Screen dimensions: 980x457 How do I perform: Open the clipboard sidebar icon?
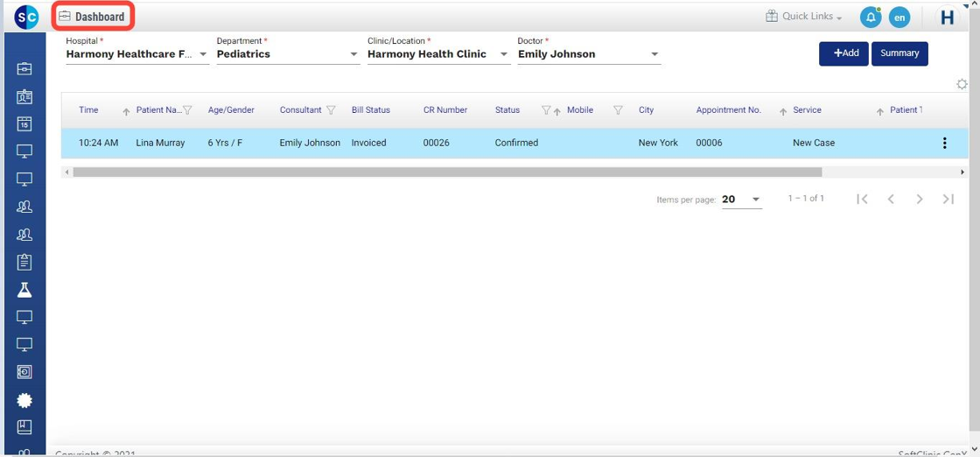point(24,261)
